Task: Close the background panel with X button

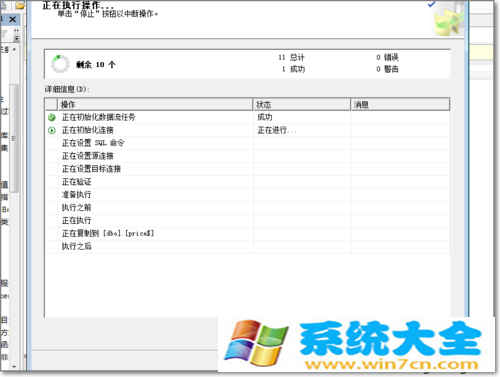Action: click(x=13, y=20)
